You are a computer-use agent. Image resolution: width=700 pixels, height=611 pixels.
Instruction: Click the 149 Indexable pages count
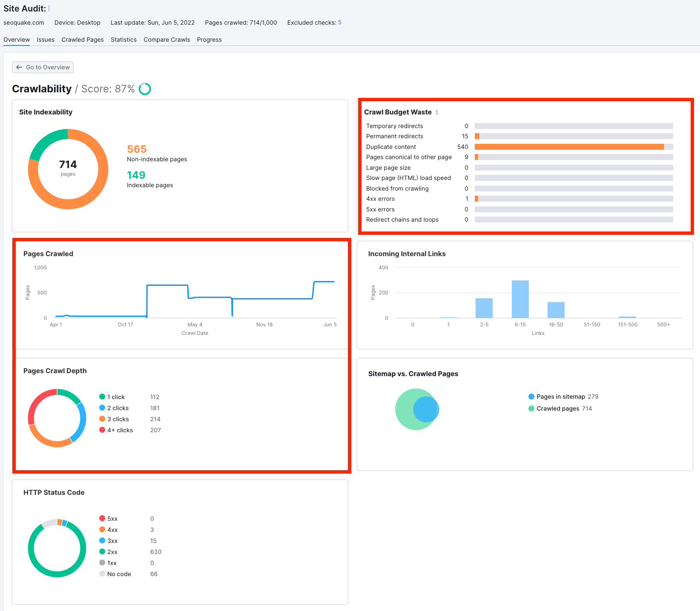coord(135,174)
